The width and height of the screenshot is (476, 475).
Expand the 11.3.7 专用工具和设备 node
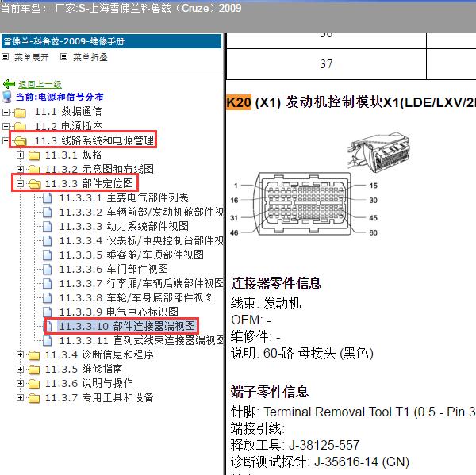[x=20, y=397]
